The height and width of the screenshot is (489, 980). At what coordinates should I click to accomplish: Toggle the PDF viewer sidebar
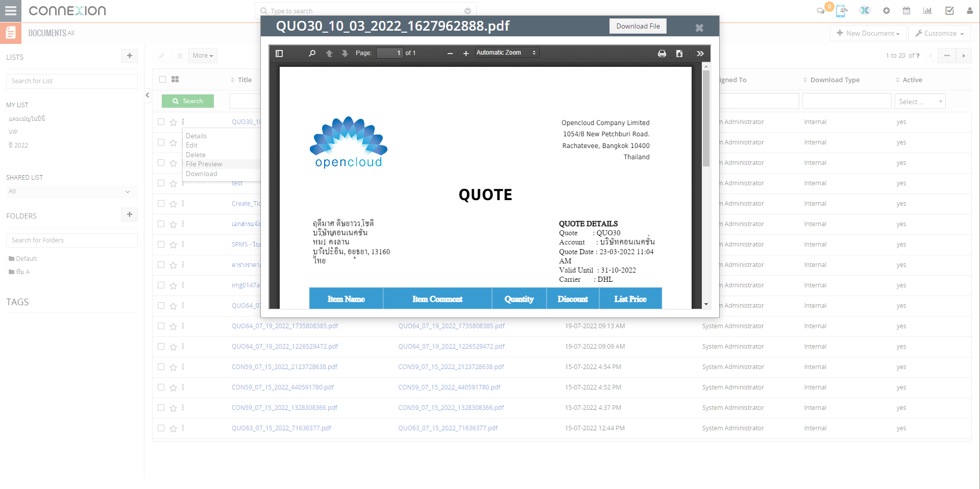[279, 54]
